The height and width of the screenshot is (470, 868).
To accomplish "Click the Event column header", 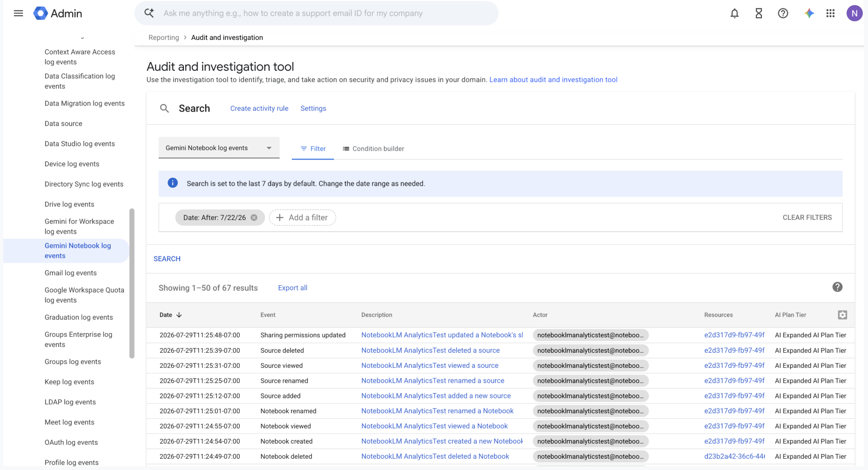I will click(268, 315).
